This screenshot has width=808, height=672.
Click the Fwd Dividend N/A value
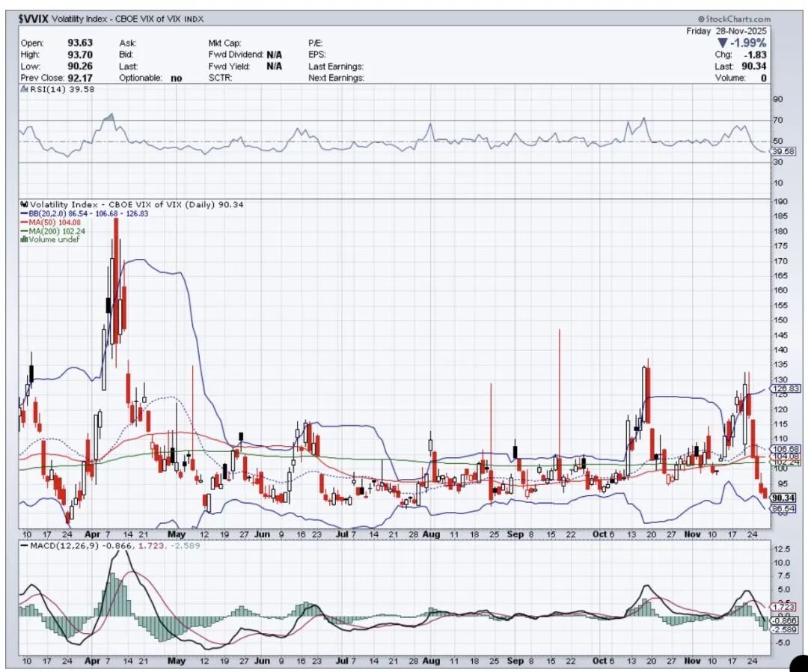click(274, 55)
